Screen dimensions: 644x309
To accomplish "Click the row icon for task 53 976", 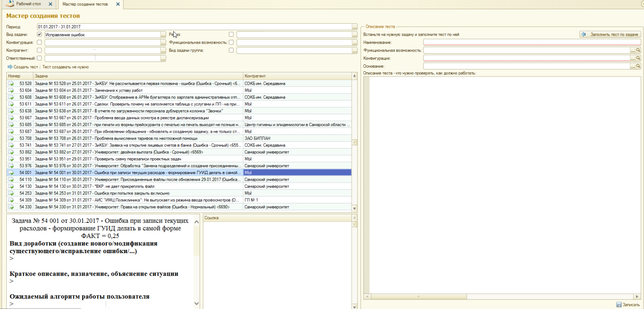I will coord(11,166).
